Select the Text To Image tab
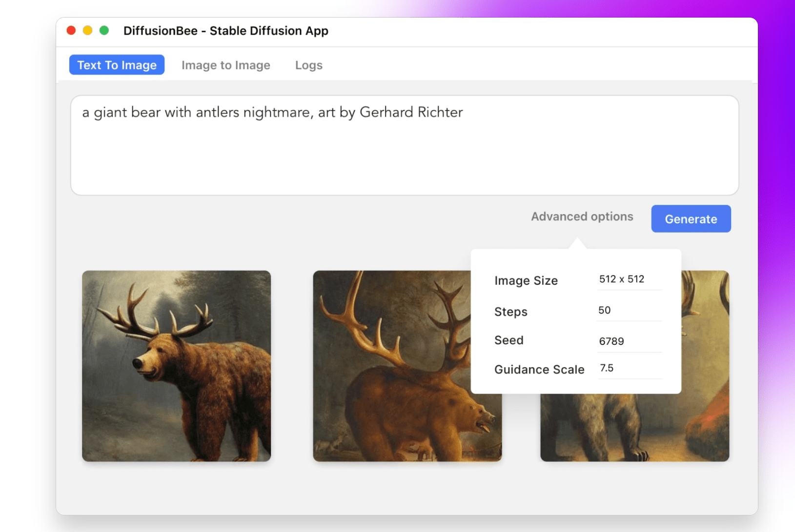The width and height of the screenshot is (795, 532). pos(117,65)
